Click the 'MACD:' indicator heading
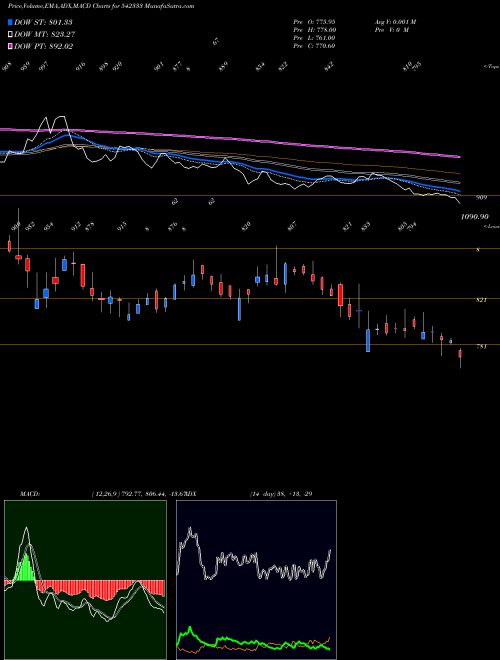This screenshot has width=500, height=660. (x=29, y=494)
